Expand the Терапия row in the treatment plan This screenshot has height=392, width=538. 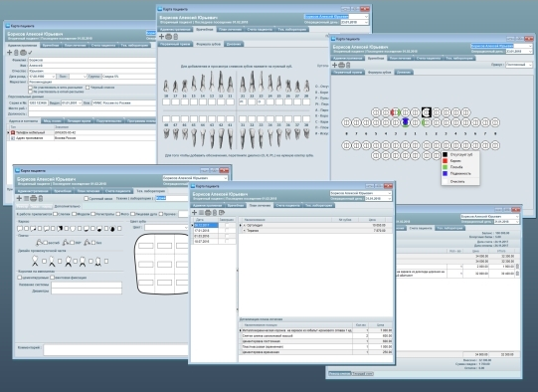point(244,231)
